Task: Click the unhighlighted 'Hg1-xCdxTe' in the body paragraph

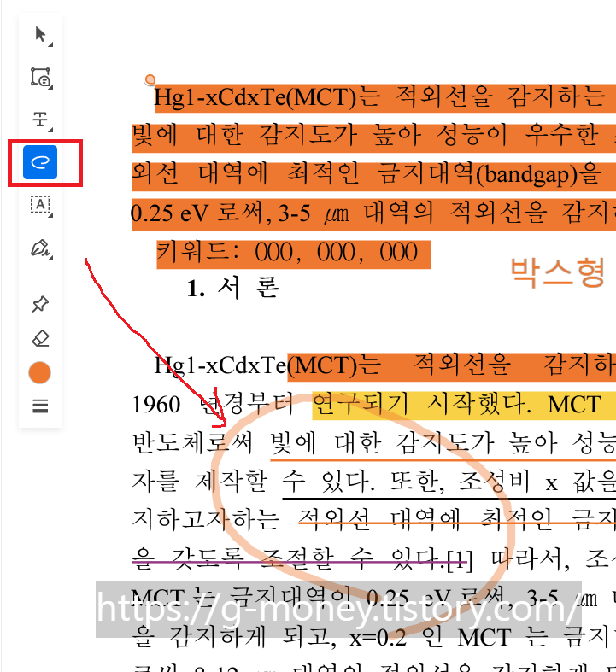Action: pyautogui.click(x=220, y=365)
